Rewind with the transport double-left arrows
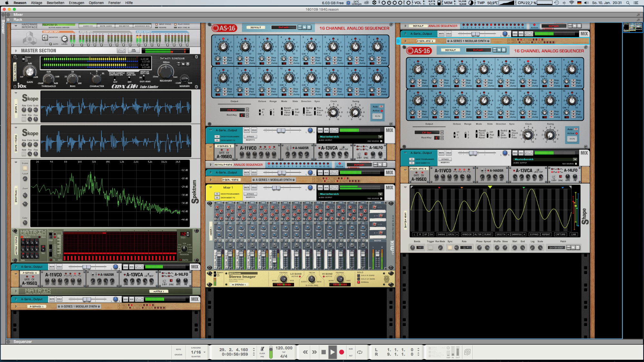Screen dimensions: 644x362 pyautogui.click(x=305, y=352)
